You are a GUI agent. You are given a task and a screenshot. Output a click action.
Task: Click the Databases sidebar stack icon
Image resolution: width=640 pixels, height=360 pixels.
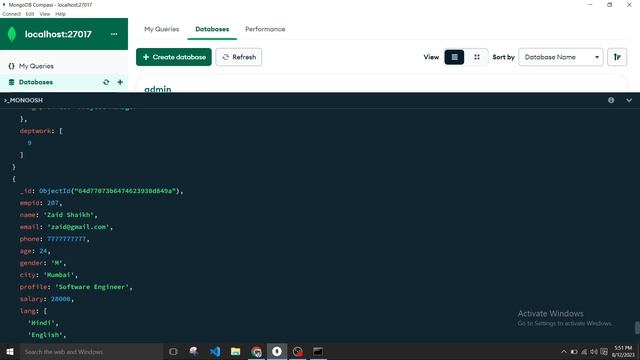11,82
